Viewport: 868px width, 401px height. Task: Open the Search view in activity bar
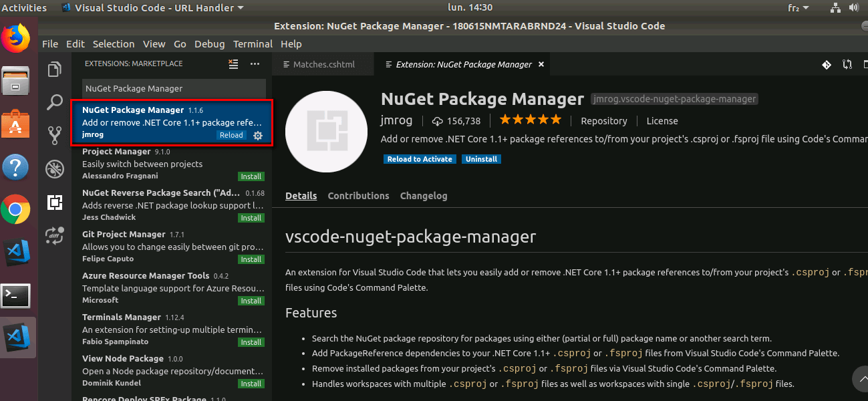click(55, 102)
